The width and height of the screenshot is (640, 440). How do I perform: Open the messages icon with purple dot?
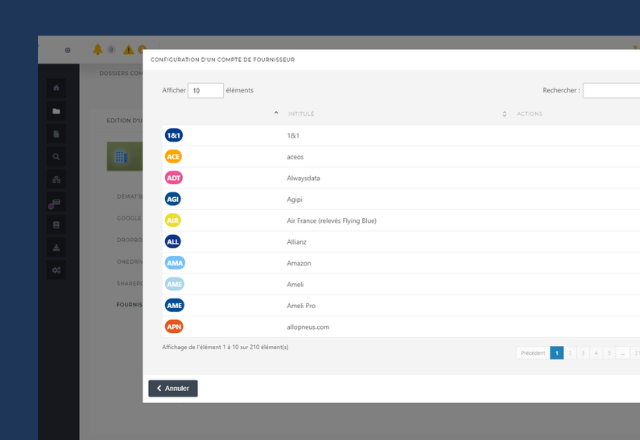(x=56, y=202)
